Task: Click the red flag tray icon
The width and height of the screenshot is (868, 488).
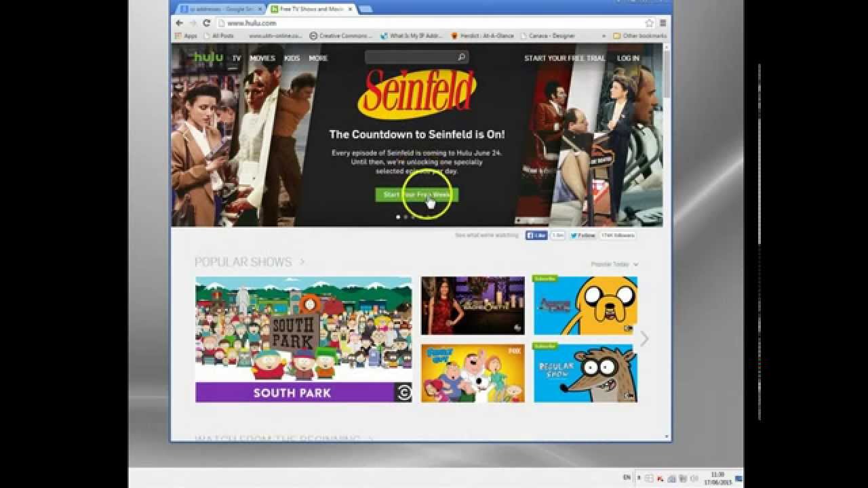Action: (x=660, y=479)
